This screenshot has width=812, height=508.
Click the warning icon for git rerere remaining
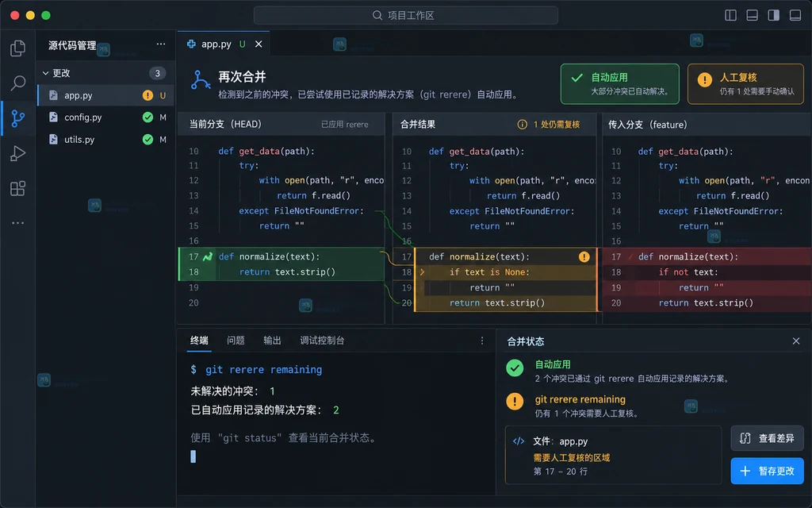[x=515, y=401]
